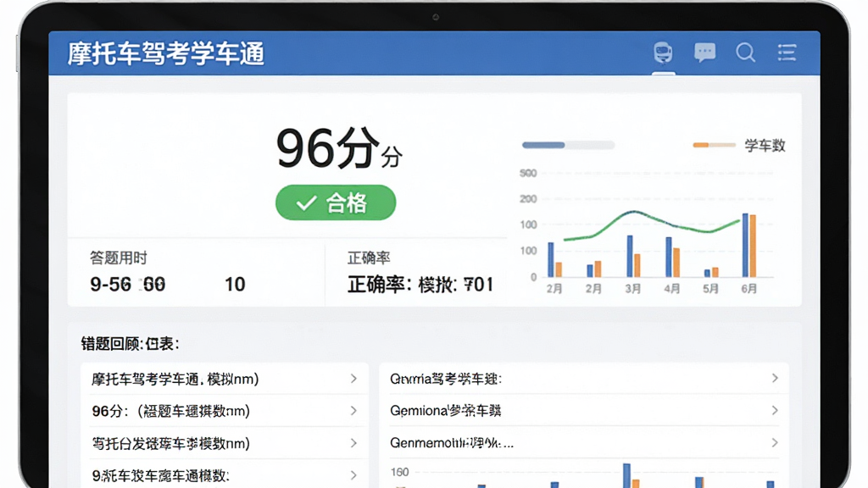Open the robot assistant icon in the header
This screenshot has width=868, height=488.
663,53
